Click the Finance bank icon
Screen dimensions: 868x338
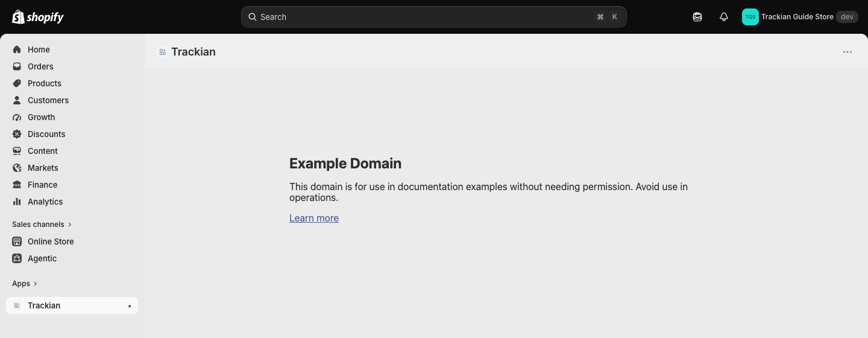click(x=17, y=185)
